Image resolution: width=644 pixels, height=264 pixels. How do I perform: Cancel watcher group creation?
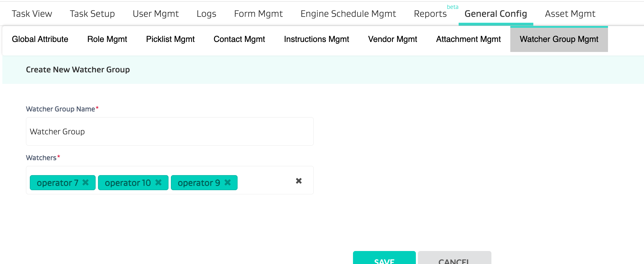coord(454,258)
